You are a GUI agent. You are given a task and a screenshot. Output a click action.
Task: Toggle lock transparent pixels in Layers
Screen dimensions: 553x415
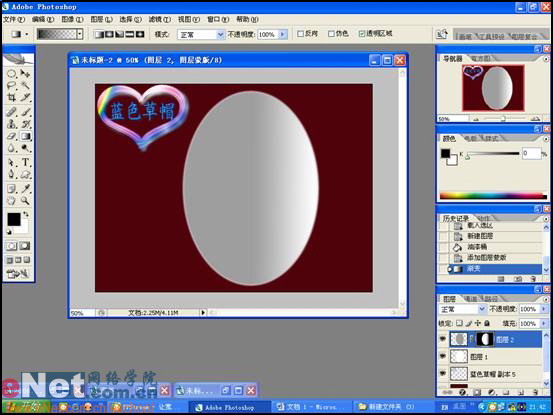[x=459, y=323]
